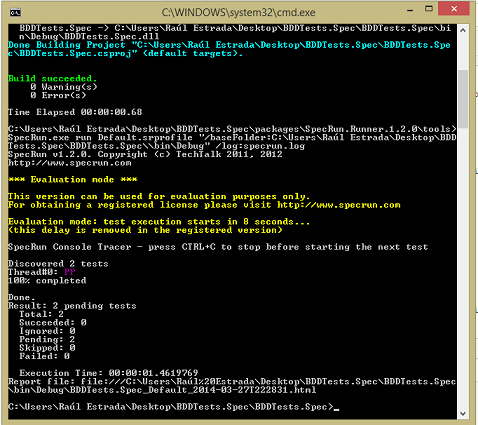
Task: Click the vertical scrollbar thumb
Action: click(463, 99)
